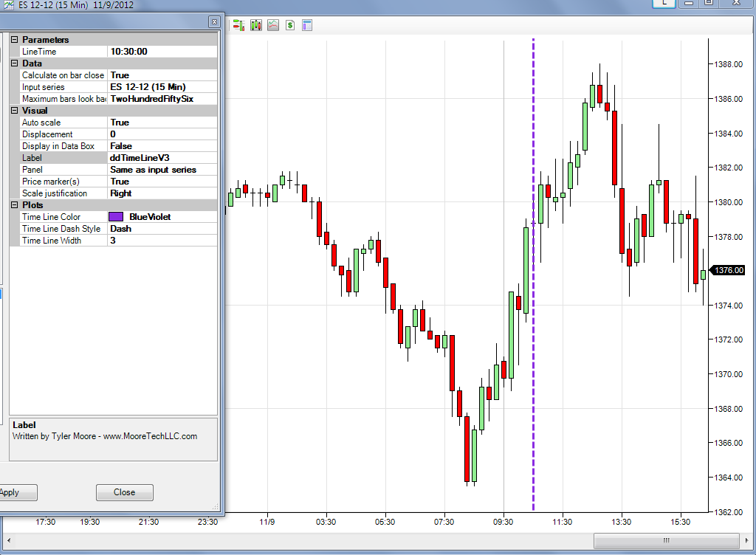Click the horizontal scrollbar thumb

(x=667, y=540)
